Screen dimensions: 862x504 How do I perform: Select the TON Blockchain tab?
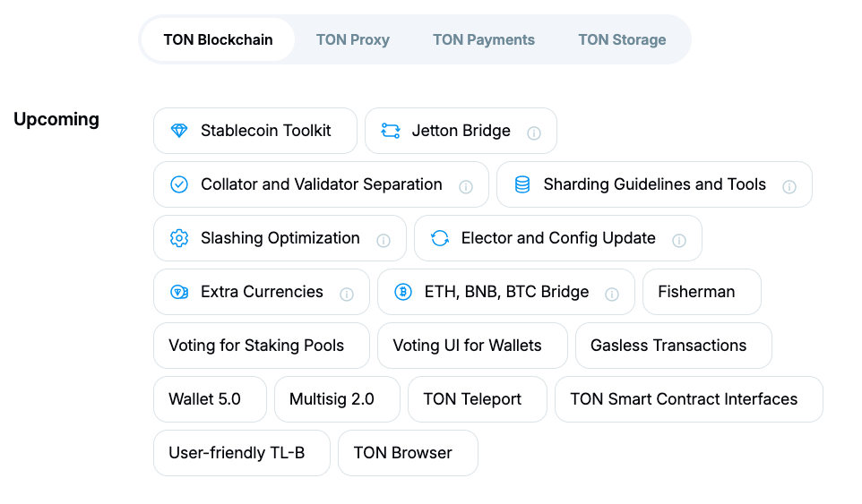pyautogui.click(x=218, y=39)
